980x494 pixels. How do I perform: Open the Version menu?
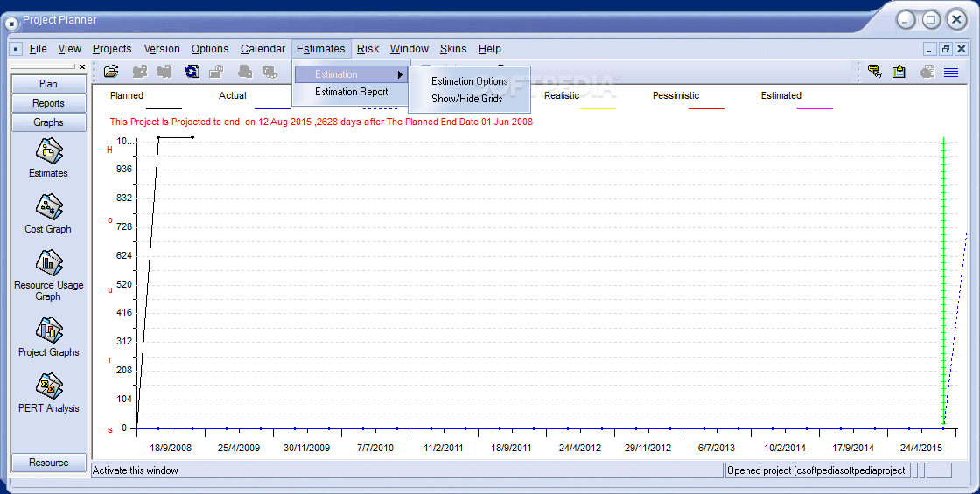(162, 49)
